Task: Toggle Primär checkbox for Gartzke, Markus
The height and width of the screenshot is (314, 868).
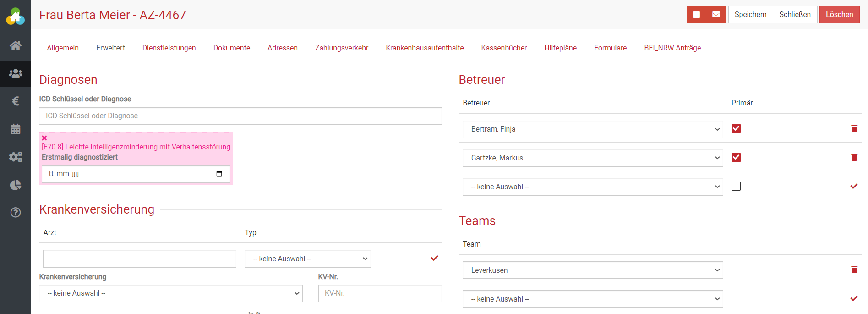Action: [736, 158]
